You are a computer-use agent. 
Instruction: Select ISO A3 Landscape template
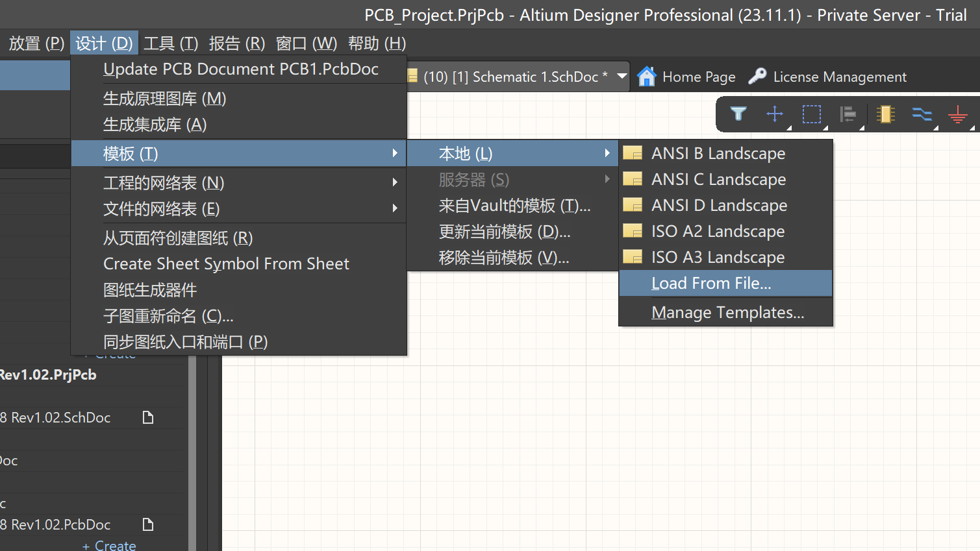coord(718,258)
